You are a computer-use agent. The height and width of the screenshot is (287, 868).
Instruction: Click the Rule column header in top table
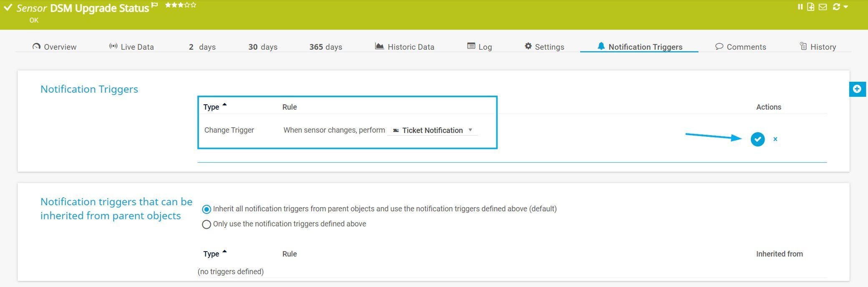[x=289, y=107]
